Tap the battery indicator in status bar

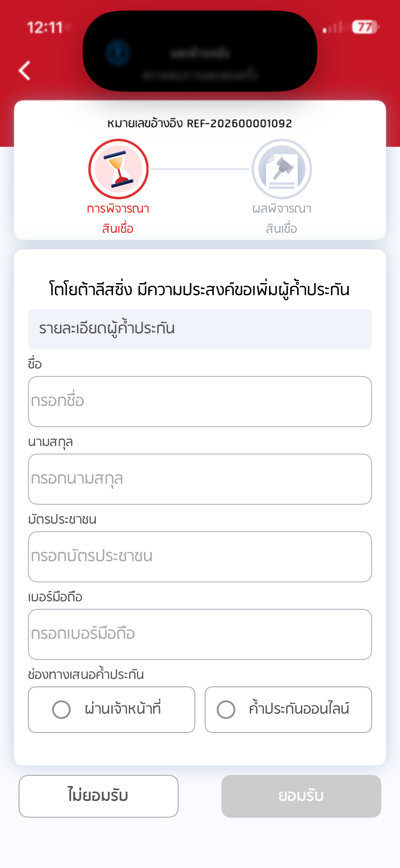365,27
